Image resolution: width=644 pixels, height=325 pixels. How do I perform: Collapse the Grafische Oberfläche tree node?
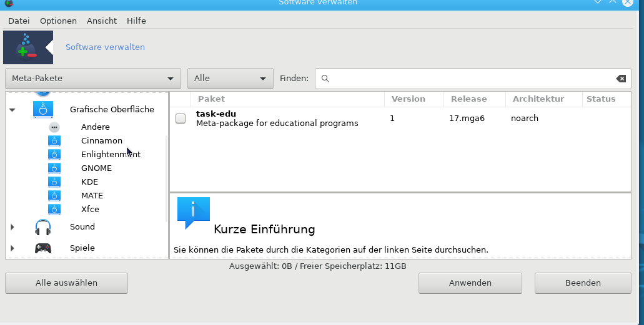[x=12, y=110]
